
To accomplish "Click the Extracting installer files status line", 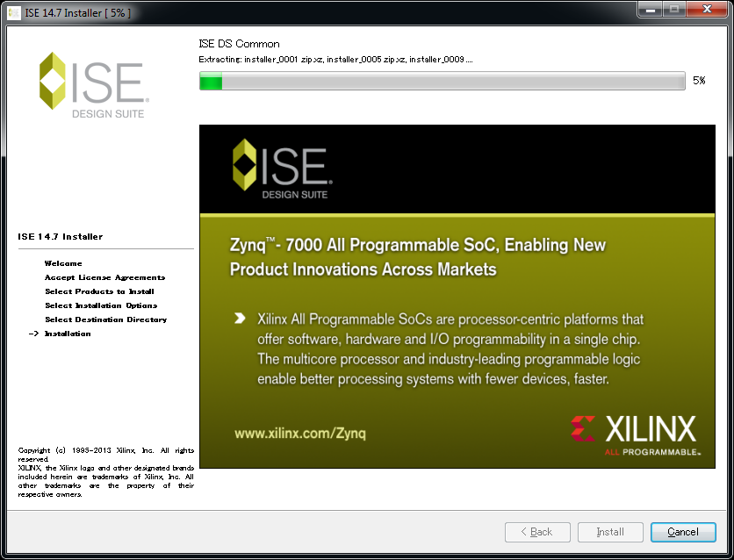I will pyautogui.click(x=335, y=60).
